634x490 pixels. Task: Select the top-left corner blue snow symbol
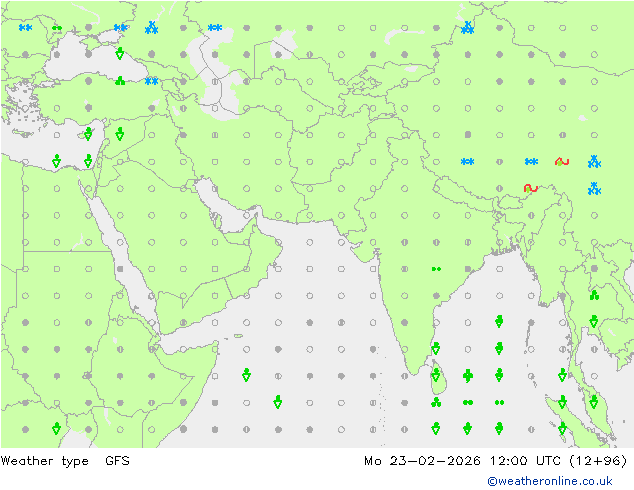pyautogui.click(x=25, y=28)
